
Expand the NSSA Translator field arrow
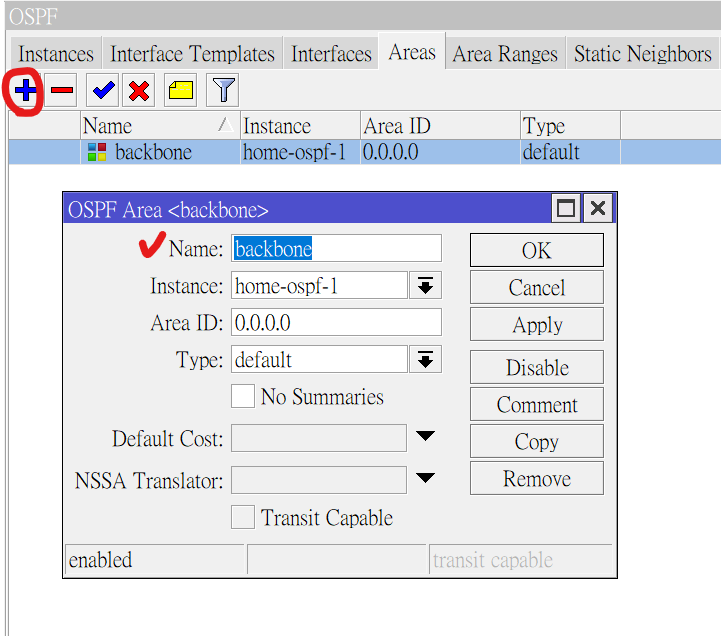tap(425, 479)
